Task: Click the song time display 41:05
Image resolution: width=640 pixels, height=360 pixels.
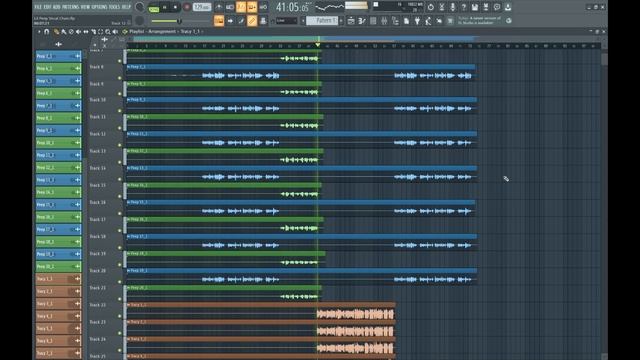Action: [292, 7]
